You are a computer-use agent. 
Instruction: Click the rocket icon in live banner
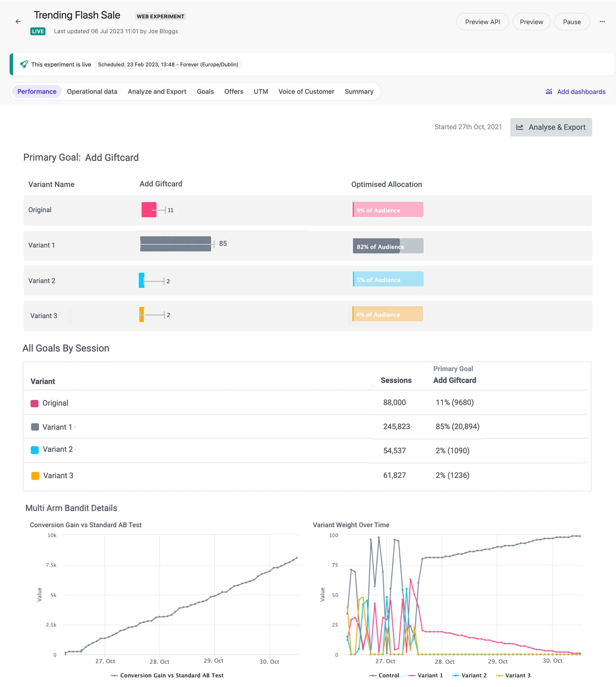click(x=24, y=64)
